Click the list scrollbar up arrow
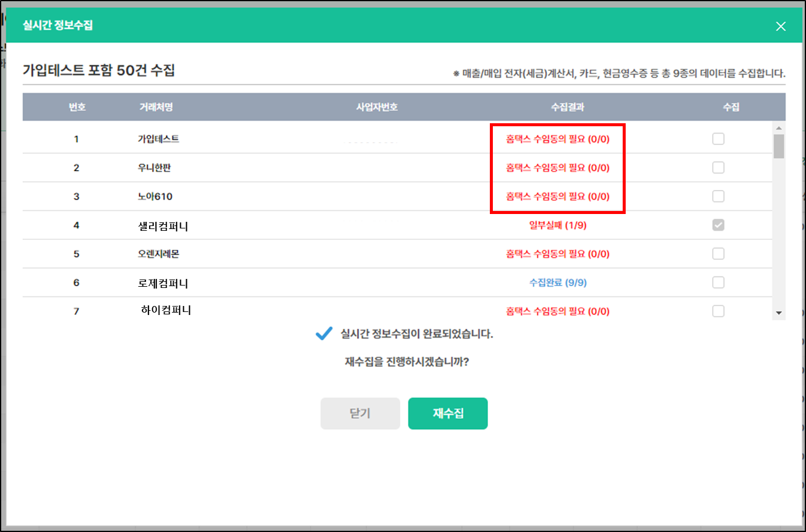 tap(779, 128)
